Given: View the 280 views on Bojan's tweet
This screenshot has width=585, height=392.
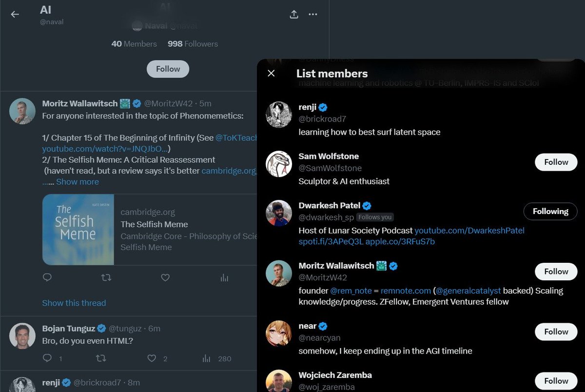Looking at the screenshot, I should pyautogui.click(x=217, y=358).
